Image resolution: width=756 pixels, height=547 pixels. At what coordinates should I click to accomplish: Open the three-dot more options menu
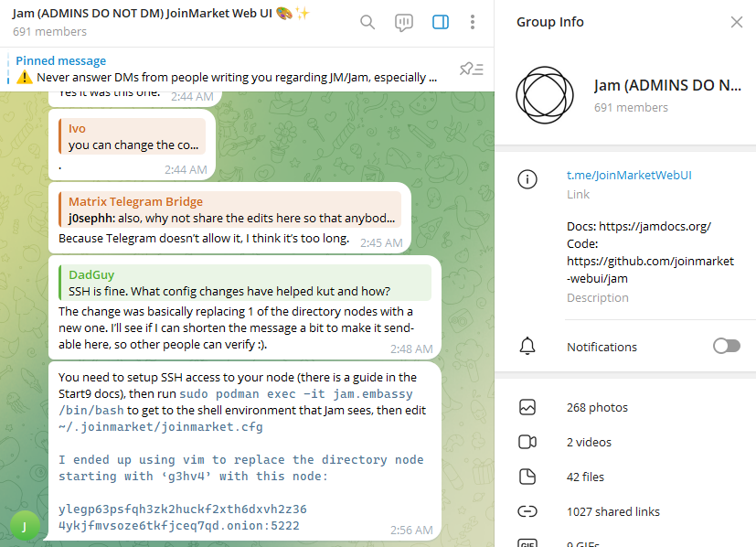[x=473, y=22]
